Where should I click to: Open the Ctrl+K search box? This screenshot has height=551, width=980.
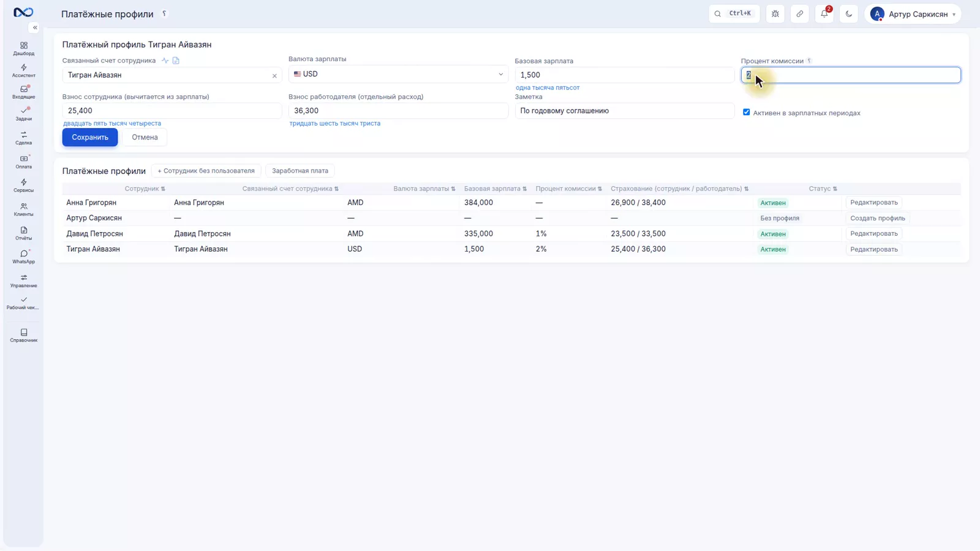734,14
